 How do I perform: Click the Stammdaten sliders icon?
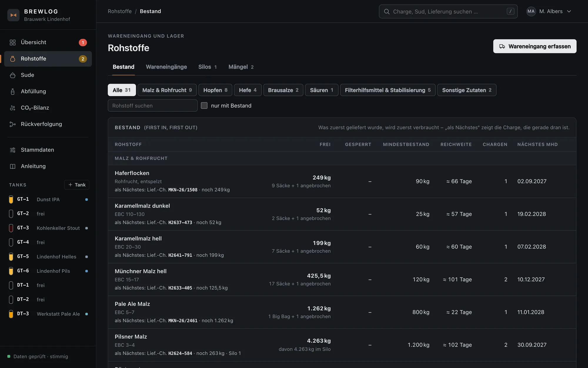click(x=12, y=150)
